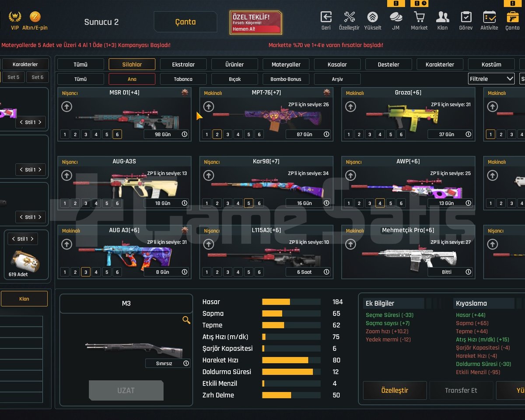The height and width of the screenshot is (420, 525).
Task: Select the Bomba-Bonus sub-tab
Action: [286, 79]
